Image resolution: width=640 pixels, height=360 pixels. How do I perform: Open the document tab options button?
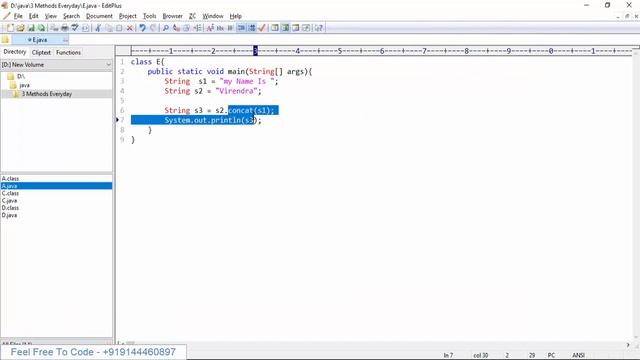tap(65, 40)
